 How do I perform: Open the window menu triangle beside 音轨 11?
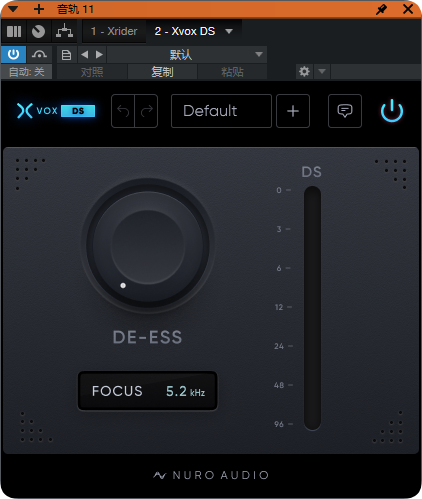13,9
